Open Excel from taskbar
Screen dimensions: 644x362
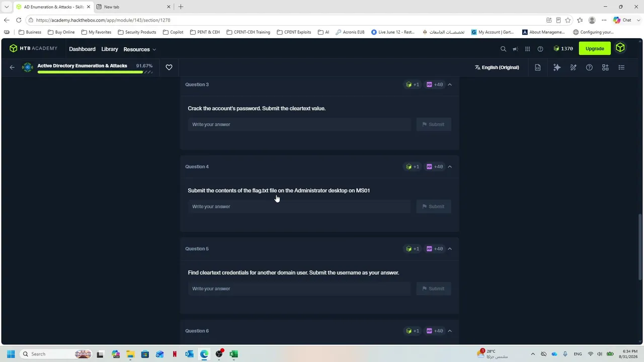(233, 354)
